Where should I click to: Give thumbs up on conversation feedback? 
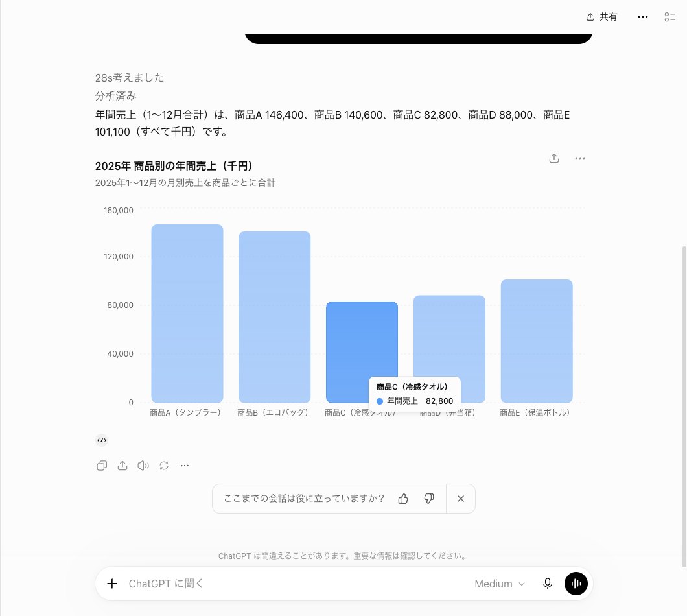pos(403,499)
